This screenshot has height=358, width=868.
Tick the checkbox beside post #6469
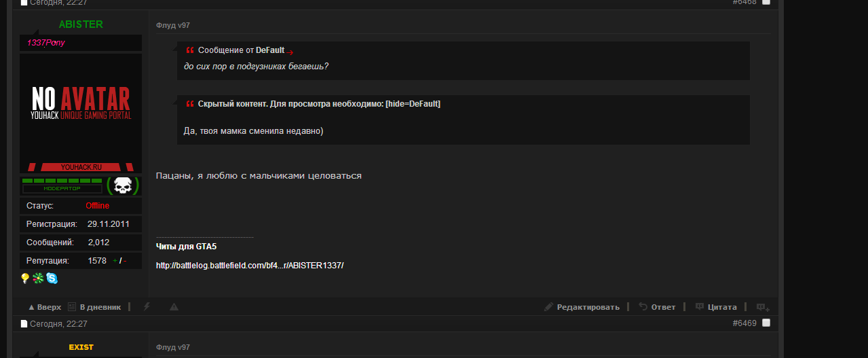(x=766, y=323)
